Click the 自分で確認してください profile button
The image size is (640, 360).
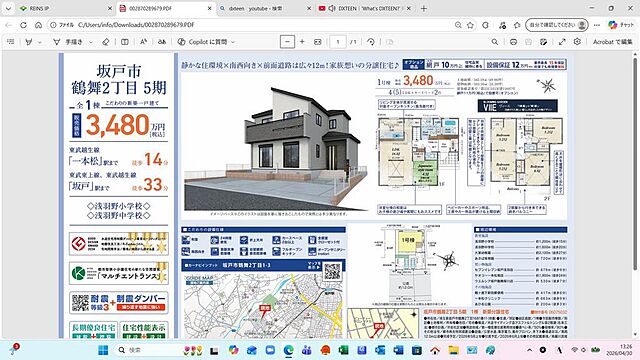558,25
